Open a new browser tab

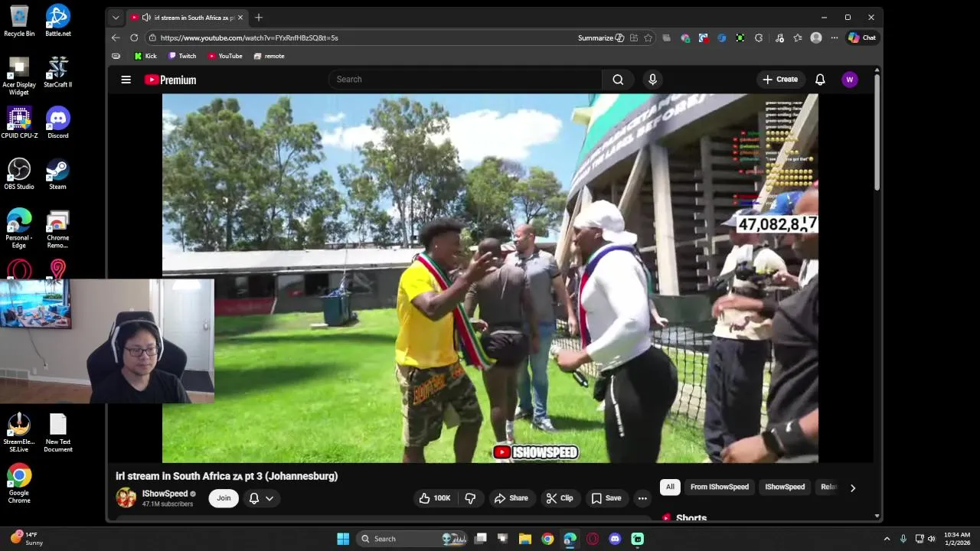point(259,17)
